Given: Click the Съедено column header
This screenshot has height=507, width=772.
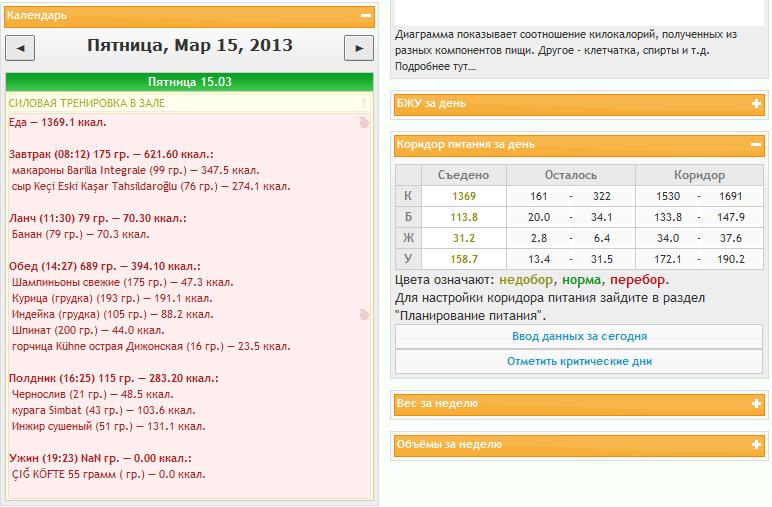Looking at the screenshot, I should tap(463, 175).
